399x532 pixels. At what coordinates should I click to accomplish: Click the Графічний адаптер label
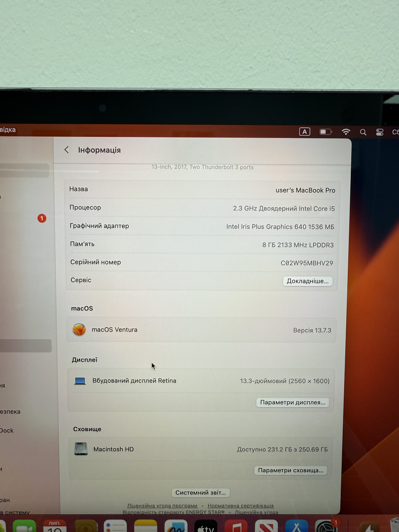click(99, 226)
